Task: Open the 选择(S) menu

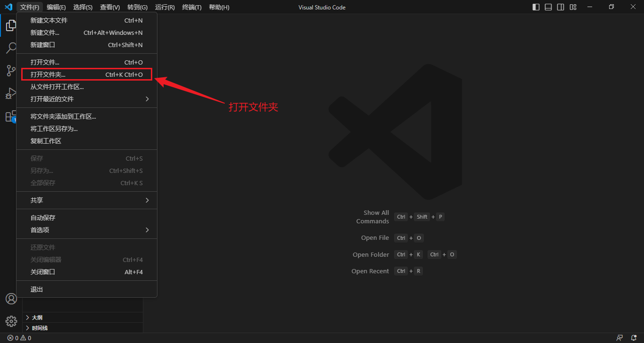Action: 83,7
